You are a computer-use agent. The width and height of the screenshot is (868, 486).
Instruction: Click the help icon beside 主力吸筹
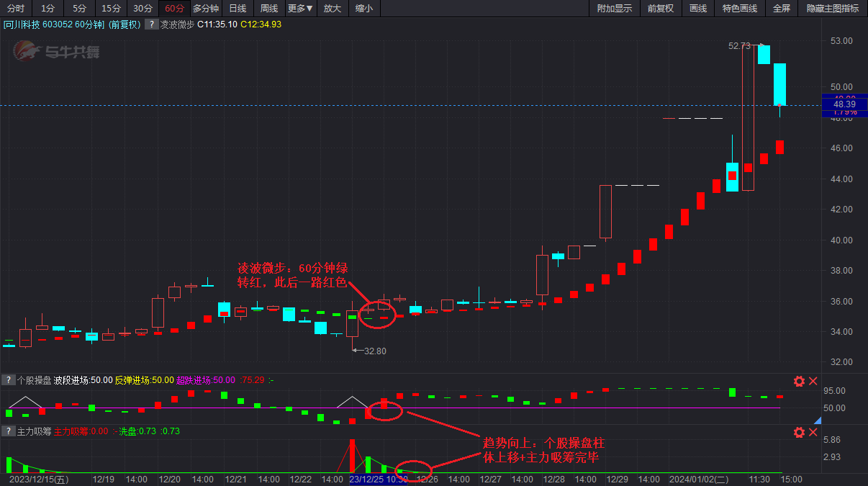pyautogui.click(x=8, y=431)
